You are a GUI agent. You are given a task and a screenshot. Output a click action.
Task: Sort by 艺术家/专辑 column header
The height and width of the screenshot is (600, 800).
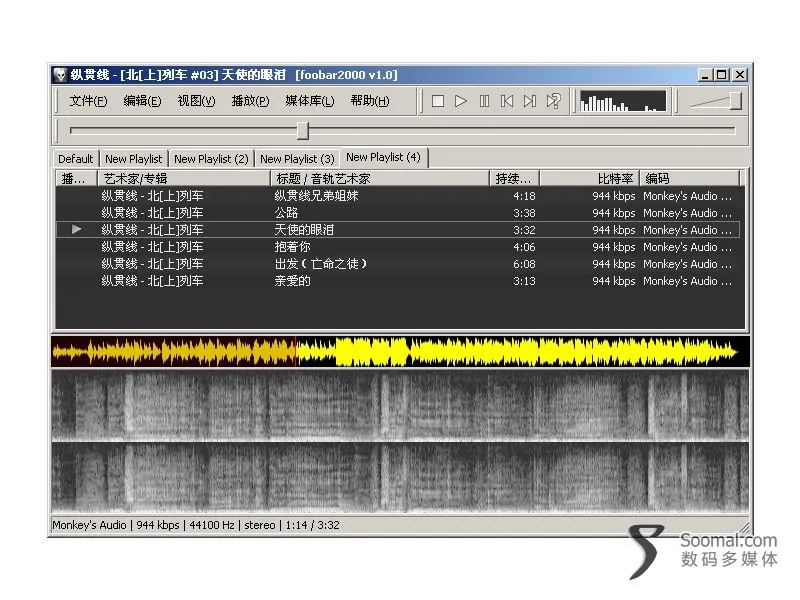[184, 179]
